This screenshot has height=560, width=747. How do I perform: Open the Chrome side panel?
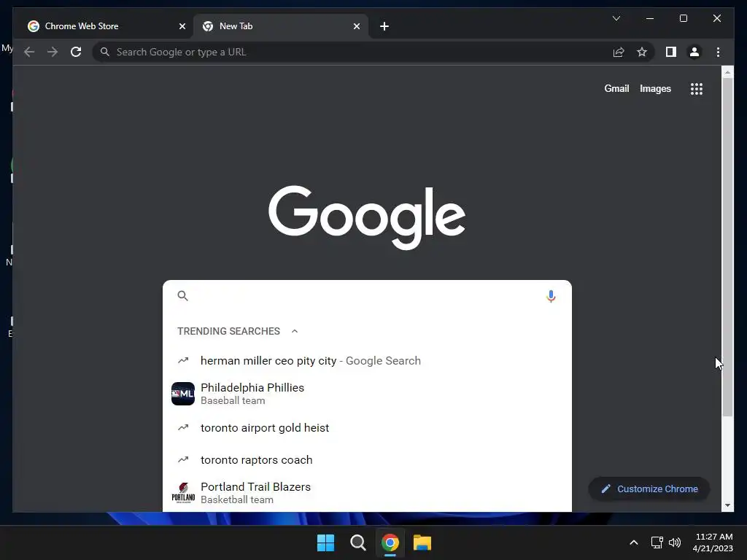671,52
